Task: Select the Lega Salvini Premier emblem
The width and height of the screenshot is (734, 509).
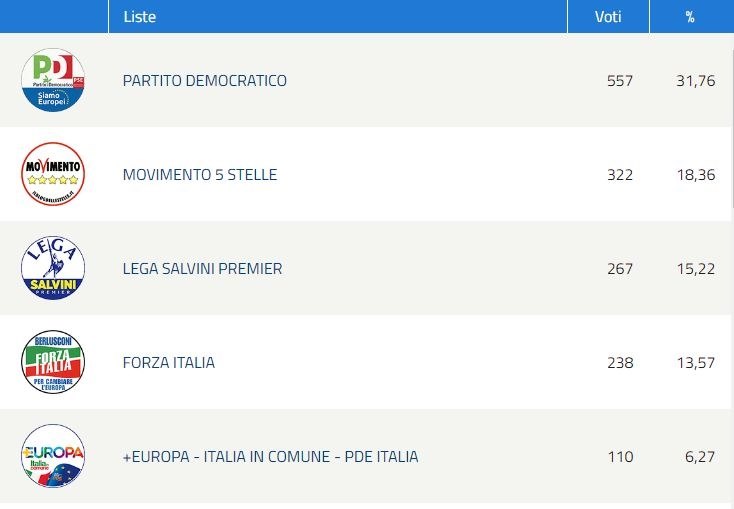Action: pyautogui.click(x=53, y=268)
